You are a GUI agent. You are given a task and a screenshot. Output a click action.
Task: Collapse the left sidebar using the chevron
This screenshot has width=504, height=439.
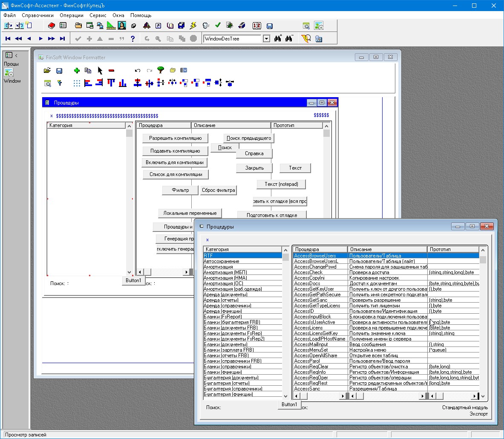click(x=16, y=55)
